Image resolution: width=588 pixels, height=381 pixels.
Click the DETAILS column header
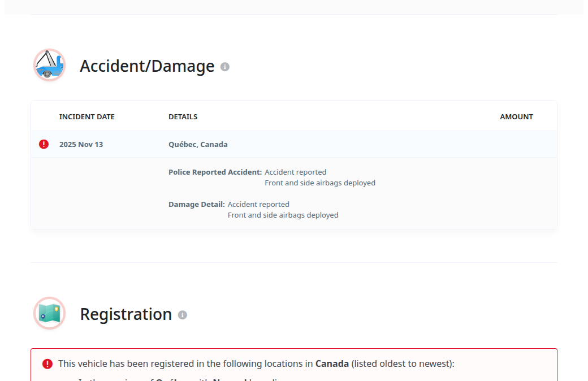pyautogui.click(x=183, y=116)
